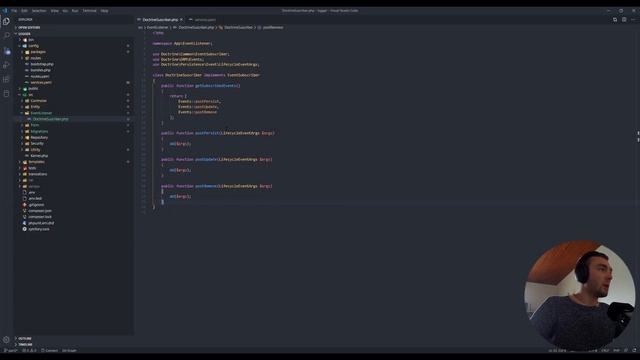Screen dimensions: 640x360
Task: Close the DoctrineSuscriber.php tab
Action: 182,20
